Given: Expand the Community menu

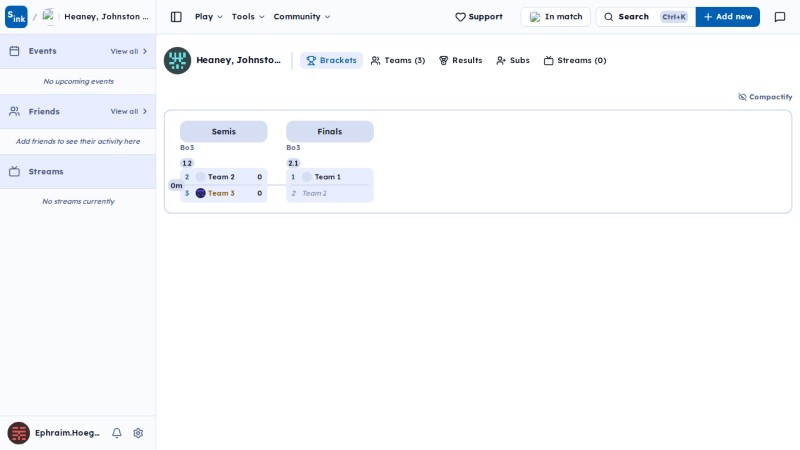Looking at the screenshot, I should pos(302,17).
